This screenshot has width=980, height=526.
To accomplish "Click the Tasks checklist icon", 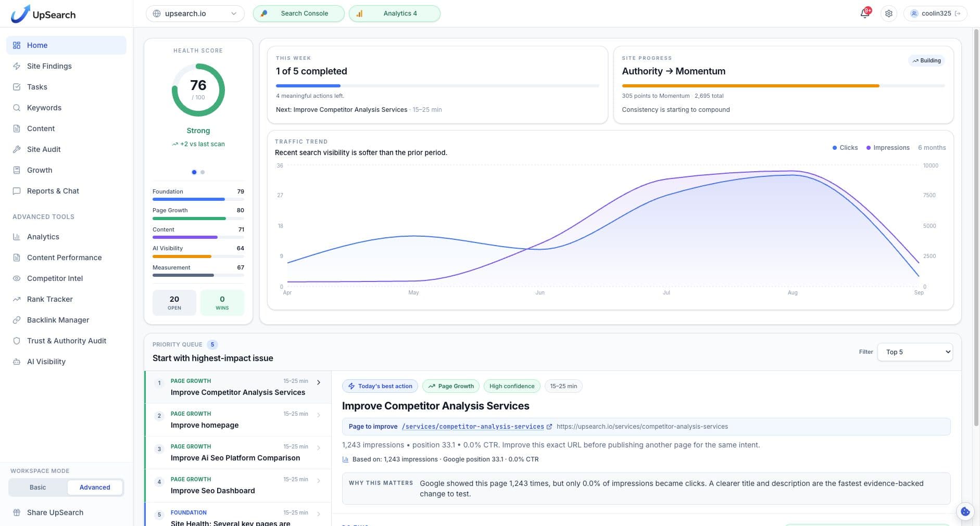I will pyautogui.click(x=17, y=87).
